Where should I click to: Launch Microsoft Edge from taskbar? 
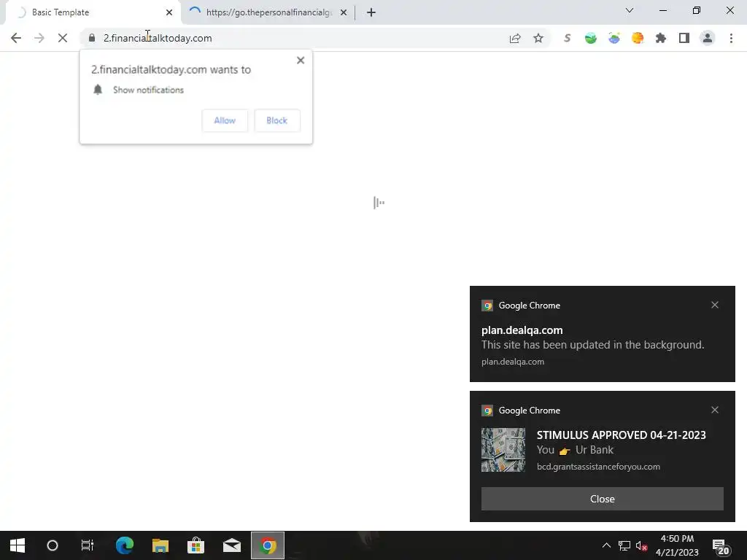[x=125, y=545]
